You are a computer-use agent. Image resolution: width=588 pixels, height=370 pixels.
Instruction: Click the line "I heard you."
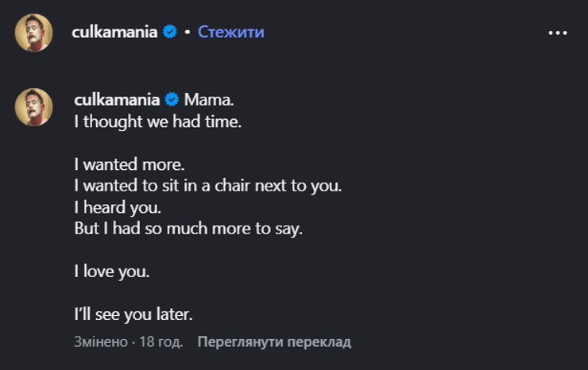tap(117, 207)
